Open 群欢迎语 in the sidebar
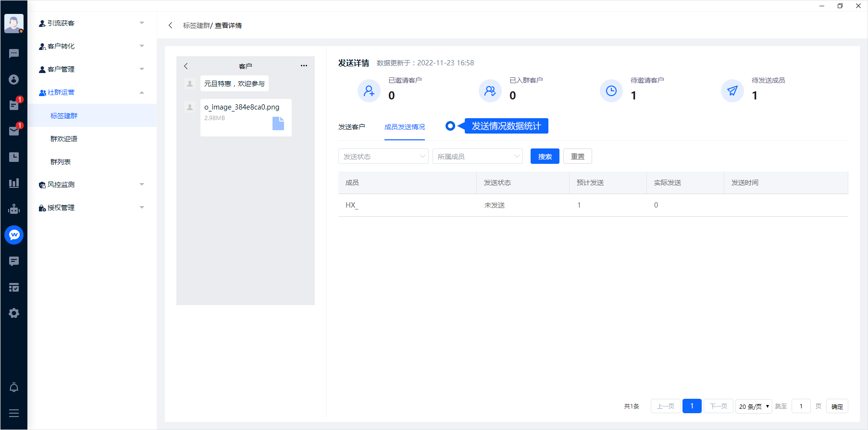Image resolution: width=868 pixels, height=430 pixels. tap(92, 138)
